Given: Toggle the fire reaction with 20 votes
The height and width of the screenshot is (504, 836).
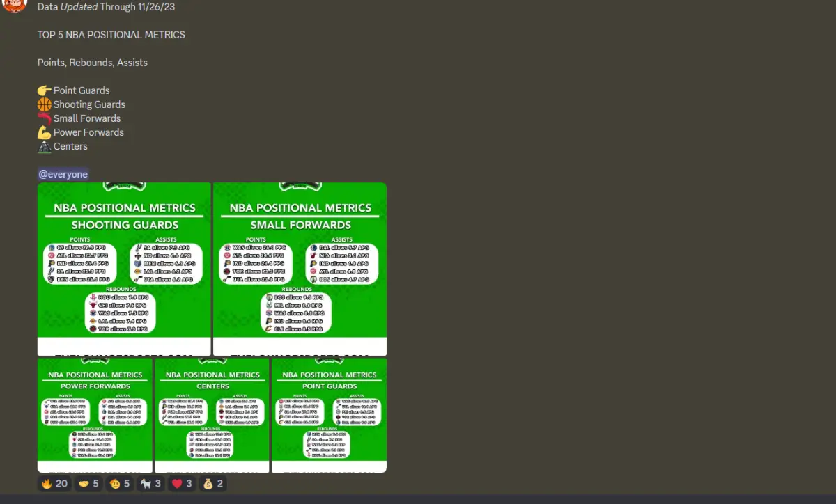Looking at the screenshot, I should 54,483.
